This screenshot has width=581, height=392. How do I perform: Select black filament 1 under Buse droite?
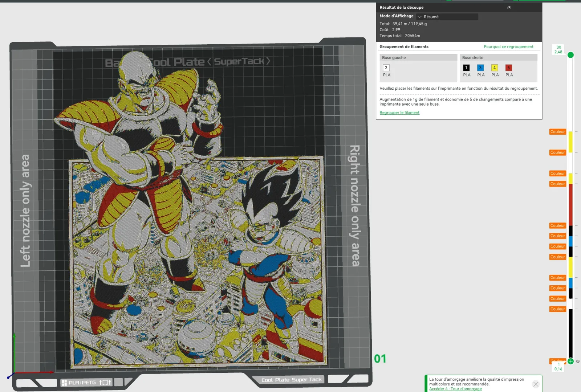click(466, 68)
